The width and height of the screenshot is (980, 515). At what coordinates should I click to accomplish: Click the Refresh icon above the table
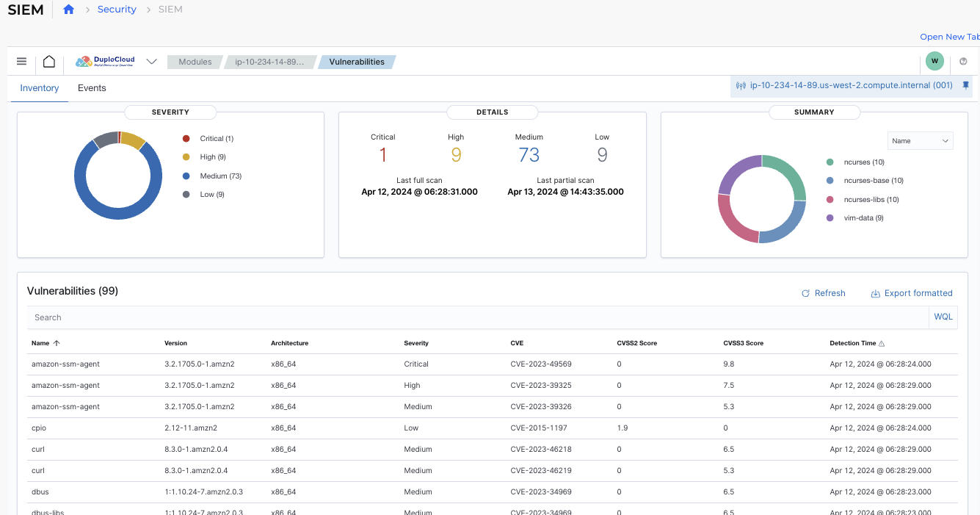tap(805, 293)
